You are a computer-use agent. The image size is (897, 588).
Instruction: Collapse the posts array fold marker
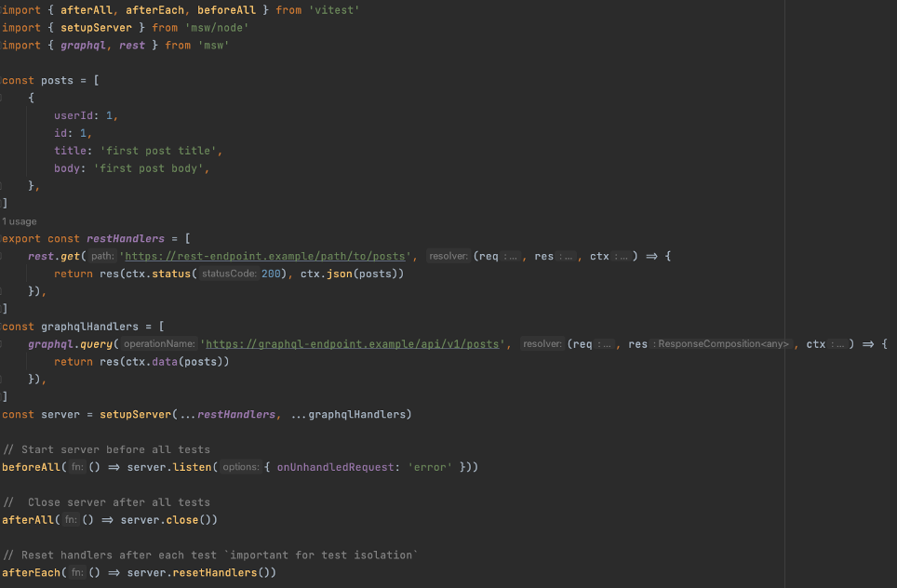click(x=3, y=80)
